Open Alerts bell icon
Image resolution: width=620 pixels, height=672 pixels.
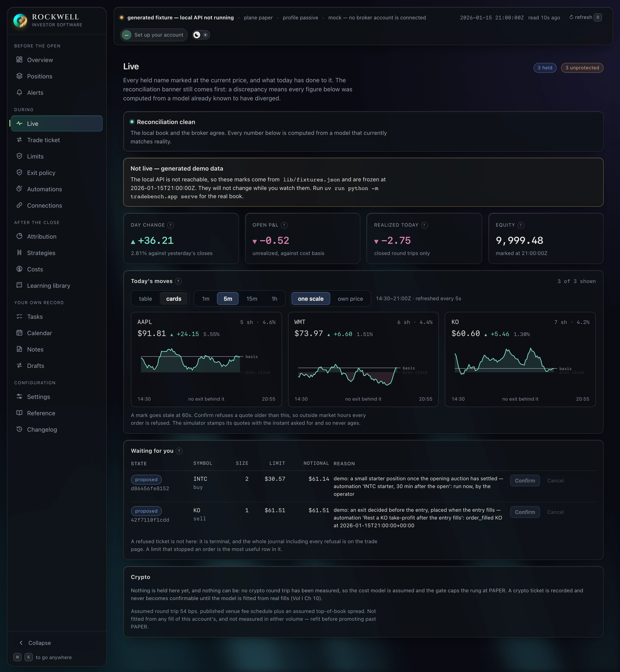point(19,92)
